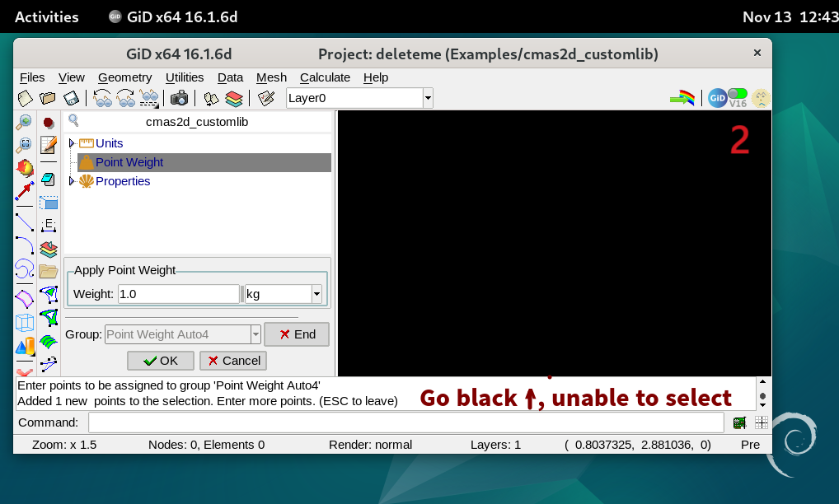Open the Group Point Weight Auto4 dropdown arrow
Viewport: 839px width, 504px height.
255,334
